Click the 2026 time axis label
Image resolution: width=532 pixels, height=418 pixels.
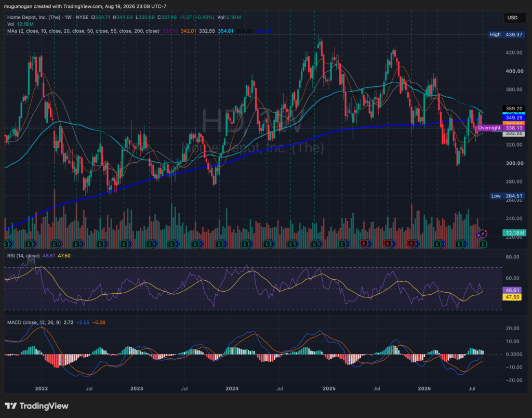(x=424, y=388)
